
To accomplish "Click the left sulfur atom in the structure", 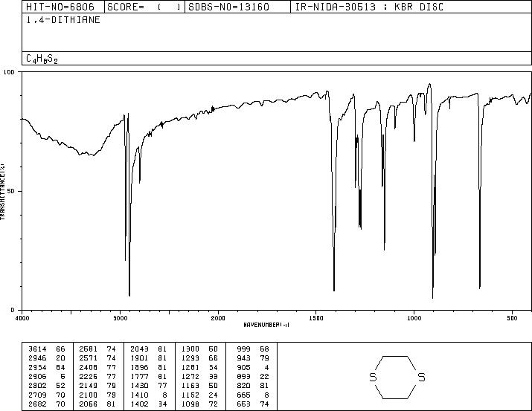I will pyautogui.click(x=373, y=377).
